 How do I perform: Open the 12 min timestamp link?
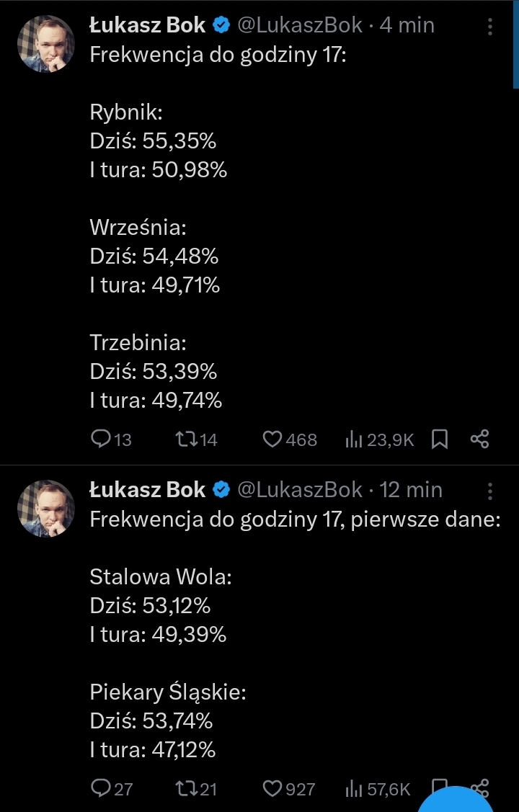click(x=411, y=490)
